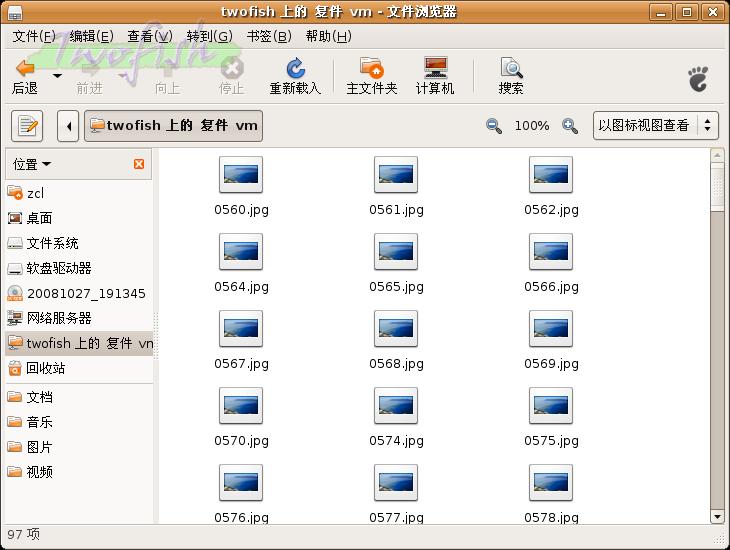
Task: Open the 回收站 trash
Action: [x=79, y=368]
